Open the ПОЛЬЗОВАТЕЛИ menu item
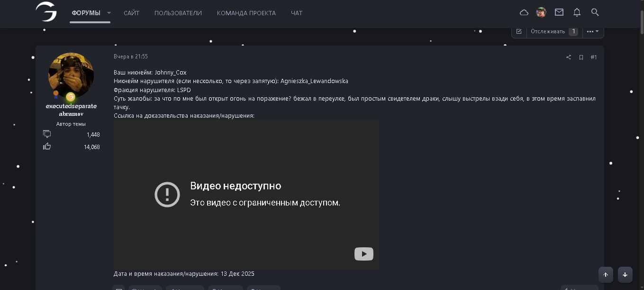This screenshot has height=290, width=644. coord(178,13)
